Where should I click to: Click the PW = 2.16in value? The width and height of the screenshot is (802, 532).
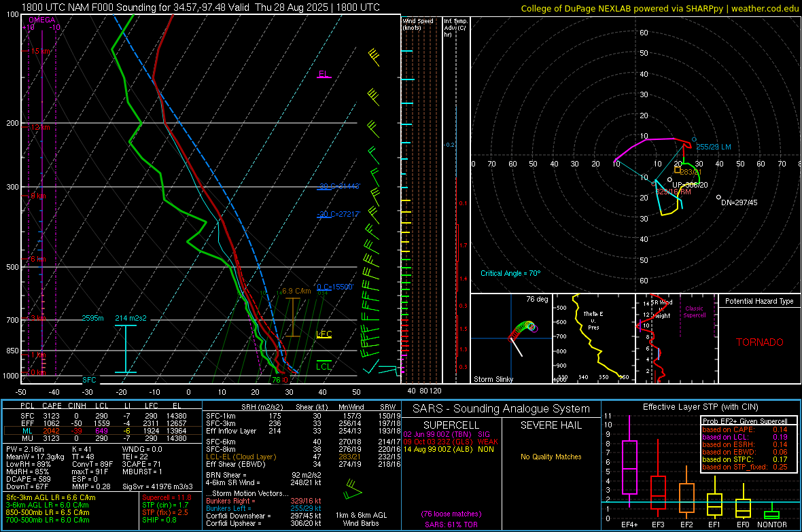(27, 449)
